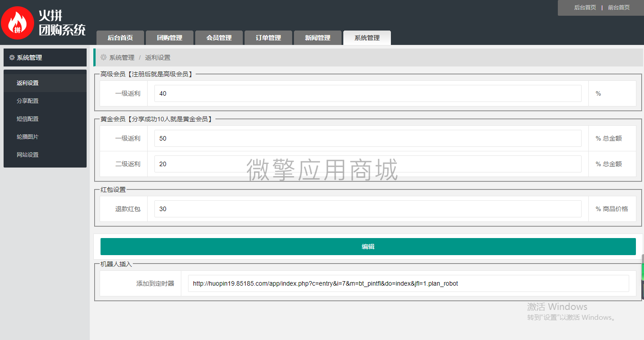Screen dimensions: 644x340
Task: Select the 系统管理 tab
Action: 367,38
